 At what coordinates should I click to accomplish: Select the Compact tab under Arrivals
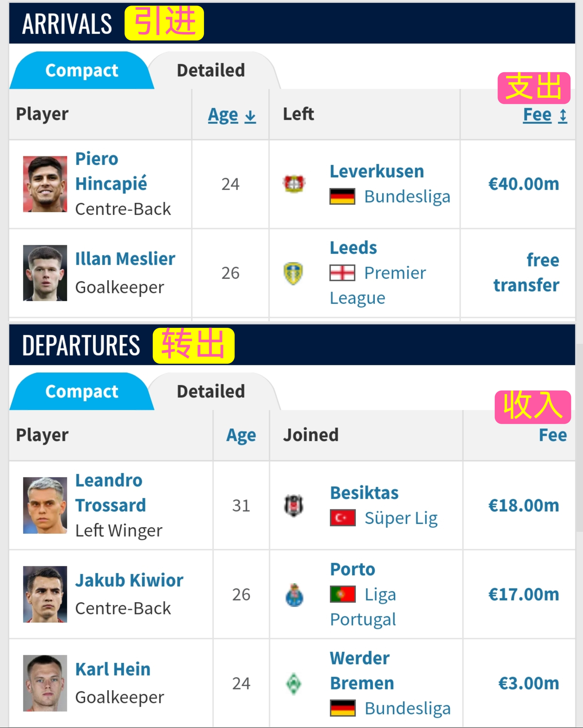pos(82,71)
